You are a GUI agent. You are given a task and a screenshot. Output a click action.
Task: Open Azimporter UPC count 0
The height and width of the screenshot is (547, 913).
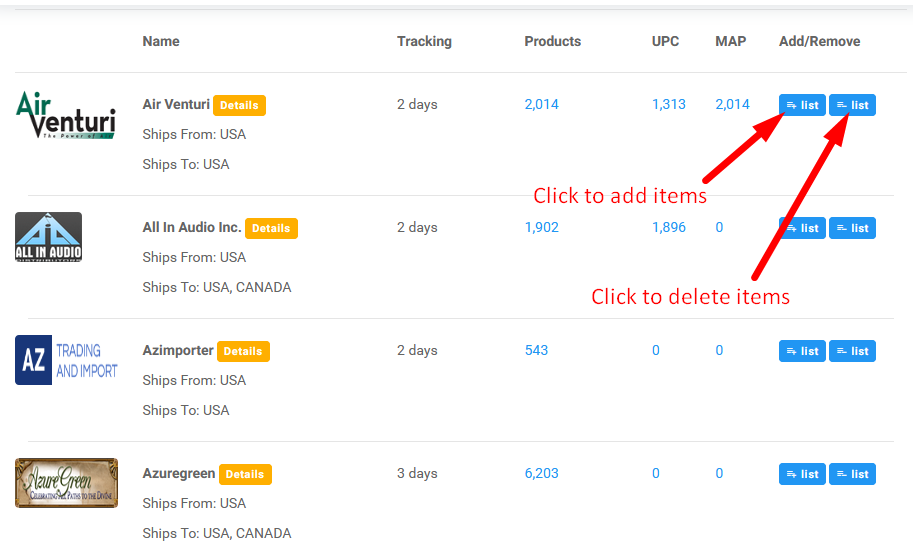coord(656,350)
